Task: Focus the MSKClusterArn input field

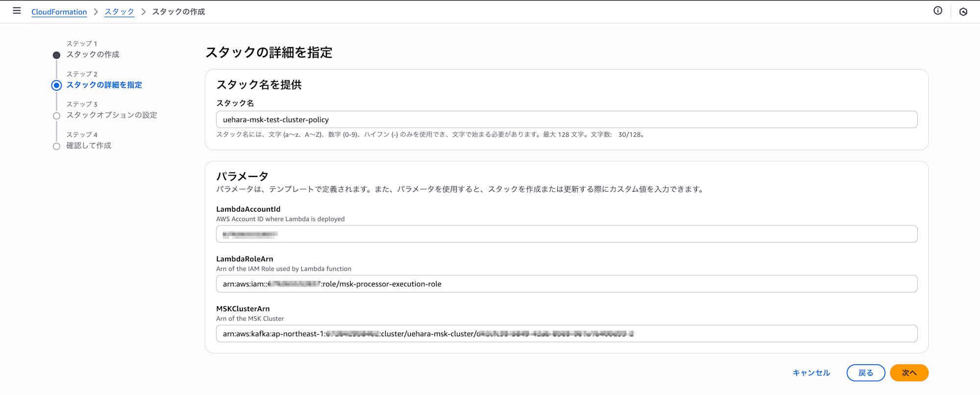Action: pos(566,334)
